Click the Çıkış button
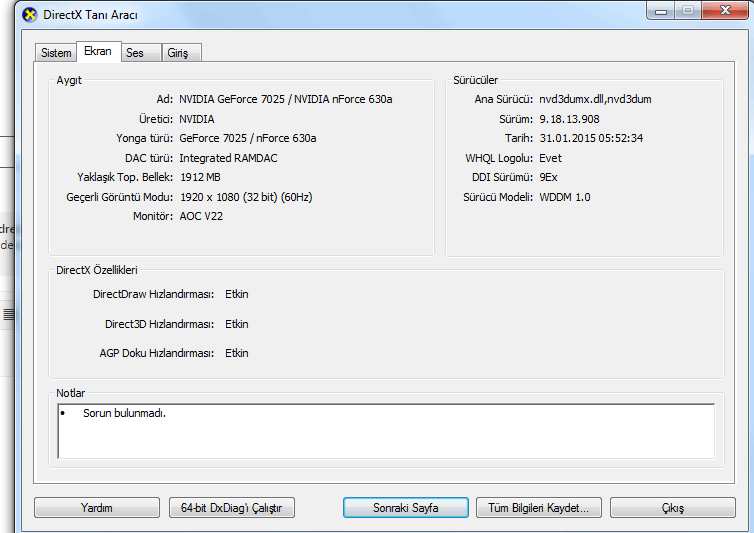The image size is (754, 533). point(673,508)
